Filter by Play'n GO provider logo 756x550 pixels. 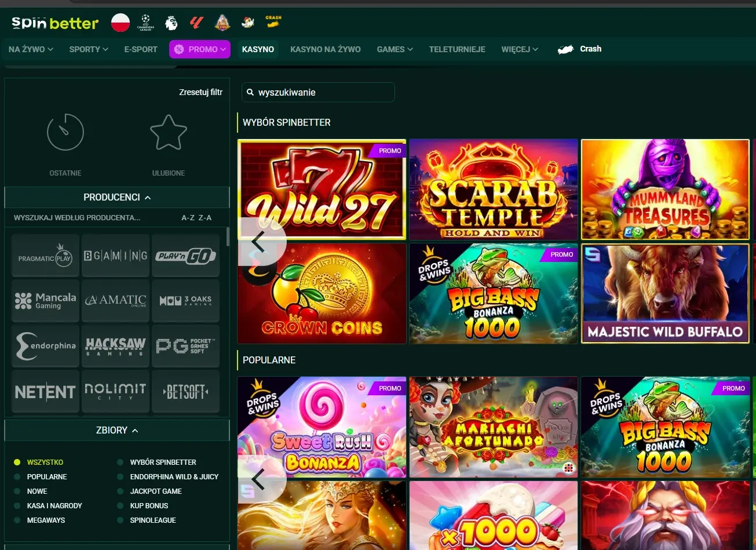click(x=185, y=256)
